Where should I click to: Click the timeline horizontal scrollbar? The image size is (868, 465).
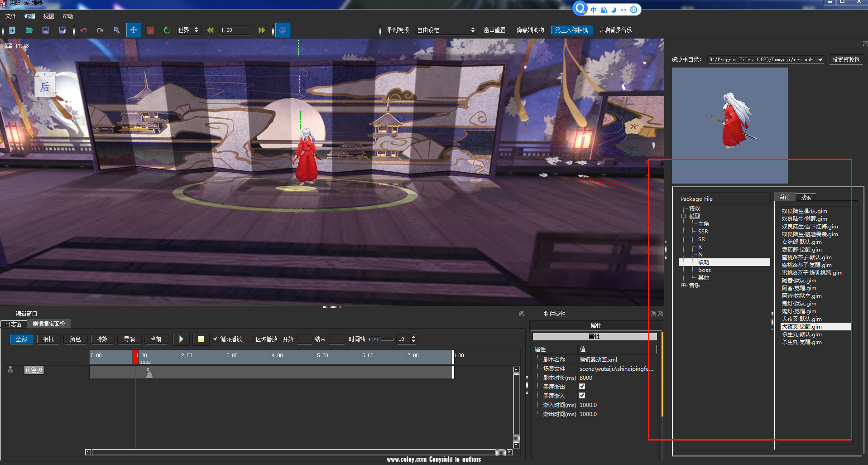(x=299, y=452)
